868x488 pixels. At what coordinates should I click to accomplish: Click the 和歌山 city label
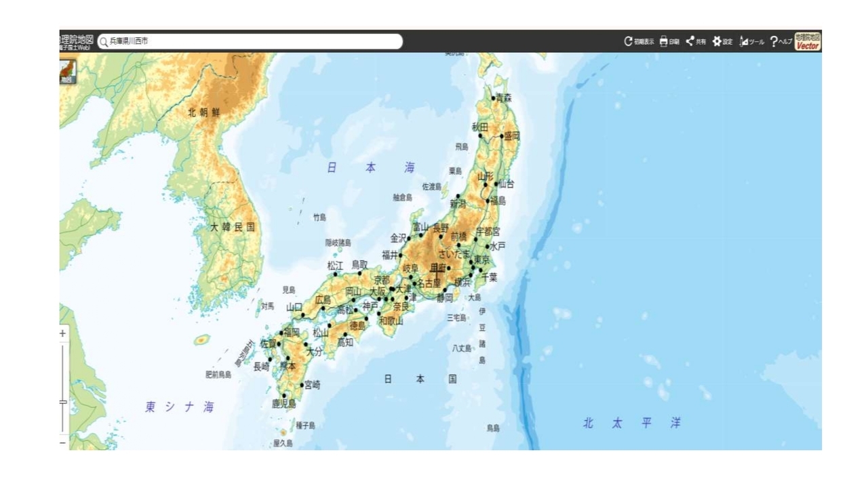pos(391,321)
